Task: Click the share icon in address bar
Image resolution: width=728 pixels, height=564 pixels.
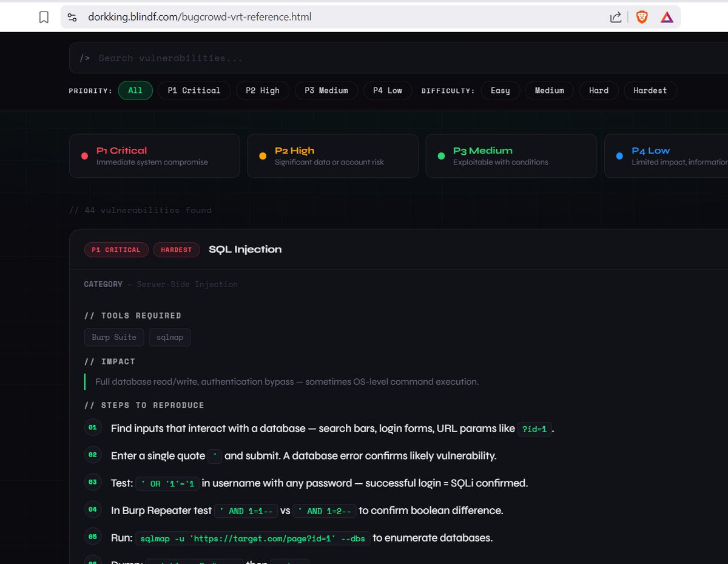Action: (x=615, y=17)
